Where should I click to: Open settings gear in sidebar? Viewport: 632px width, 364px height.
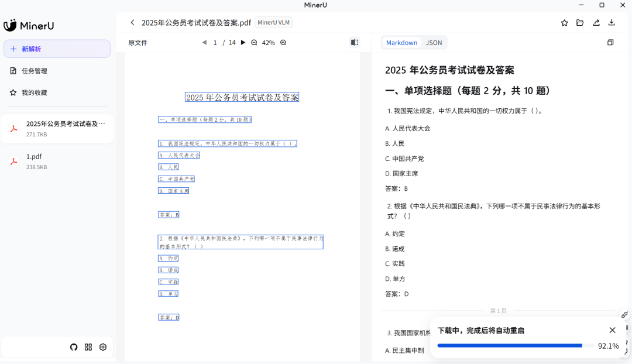tap(103, 347)
